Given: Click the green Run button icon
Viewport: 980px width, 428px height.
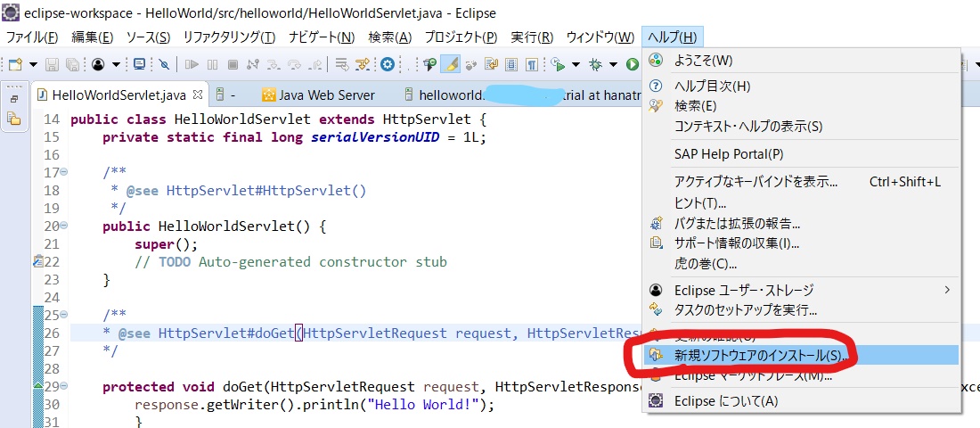Looking at the screenshot, I should [x=632, y=64].
